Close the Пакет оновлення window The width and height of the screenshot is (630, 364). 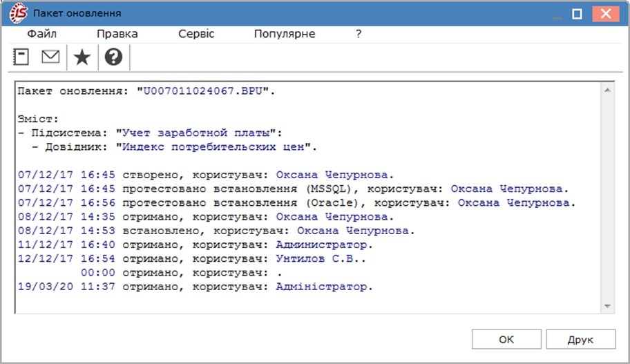tap(606, 14)
